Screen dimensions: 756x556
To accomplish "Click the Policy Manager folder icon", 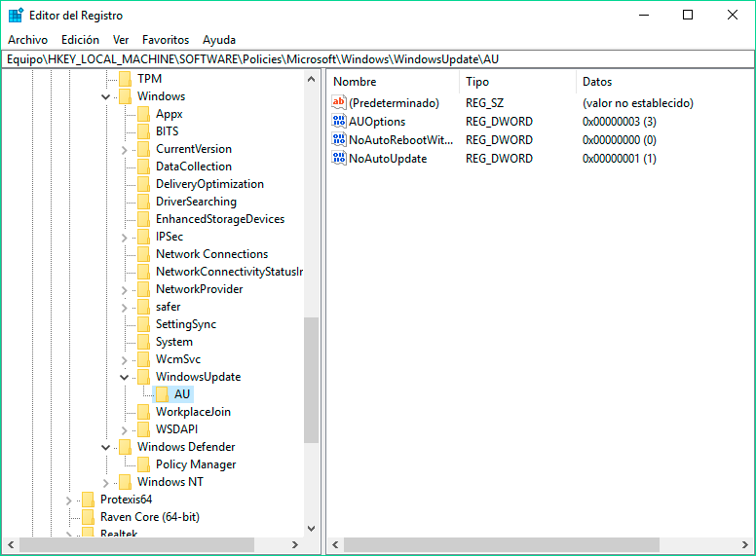I will [x=143, y=464].
